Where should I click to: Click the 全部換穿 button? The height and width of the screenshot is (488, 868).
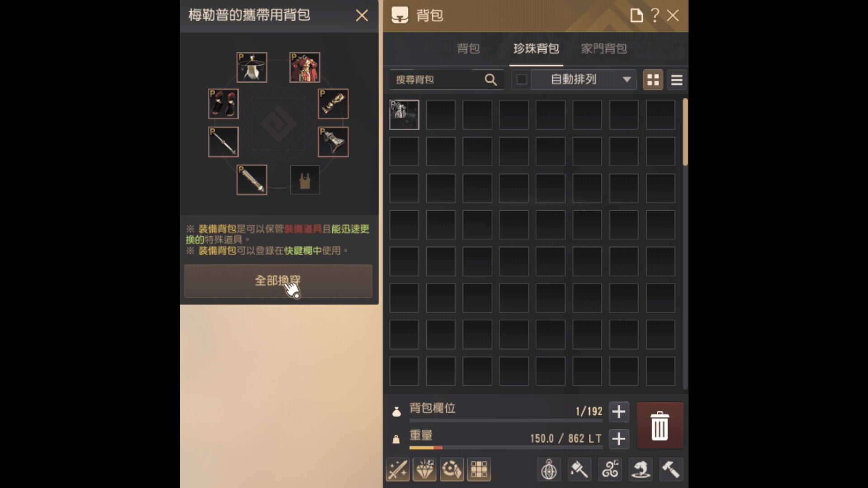tap(278, 281)
